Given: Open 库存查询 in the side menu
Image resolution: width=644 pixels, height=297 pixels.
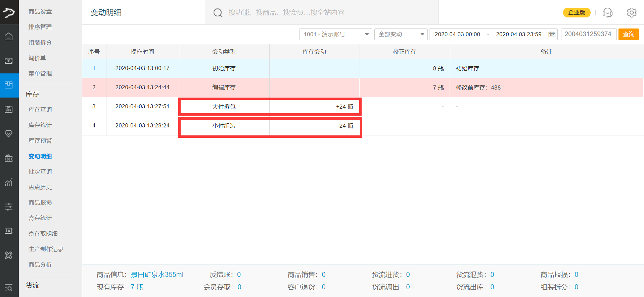Looking at the screenshot, I should [40, 110].
